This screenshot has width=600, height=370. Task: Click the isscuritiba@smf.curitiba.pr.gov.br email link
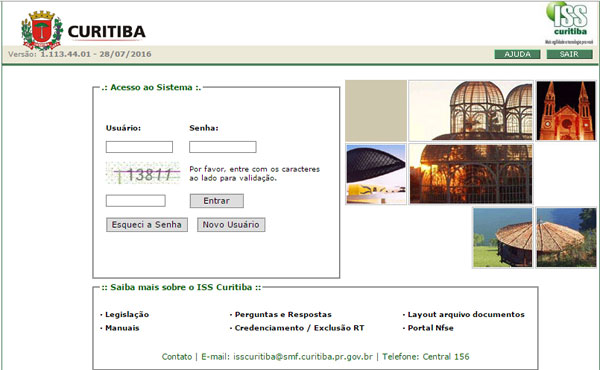303,357
